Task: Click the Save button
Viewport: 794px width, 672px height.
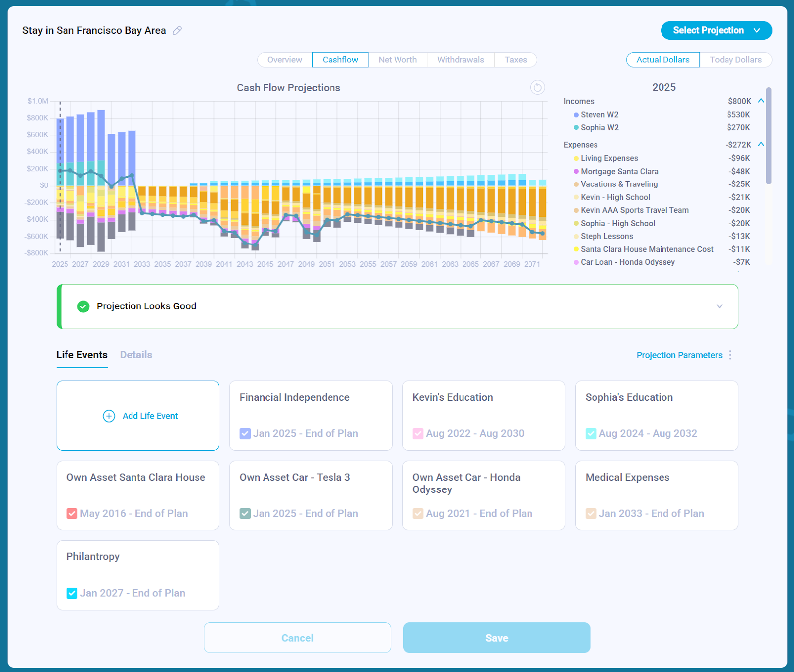Action: pyautogui.click(x=497, y=638)
